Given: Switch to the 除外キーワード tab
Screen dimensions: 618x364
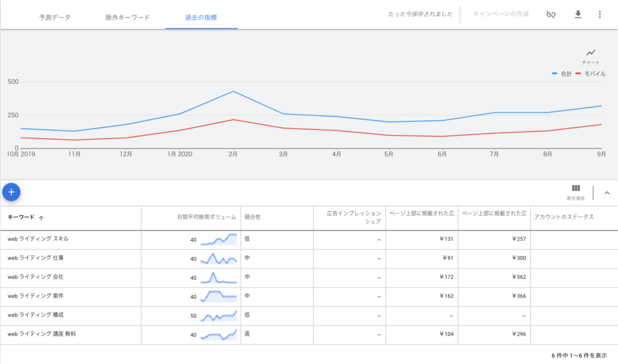Looking at the screenshot, I should click(x=128, y=18).
